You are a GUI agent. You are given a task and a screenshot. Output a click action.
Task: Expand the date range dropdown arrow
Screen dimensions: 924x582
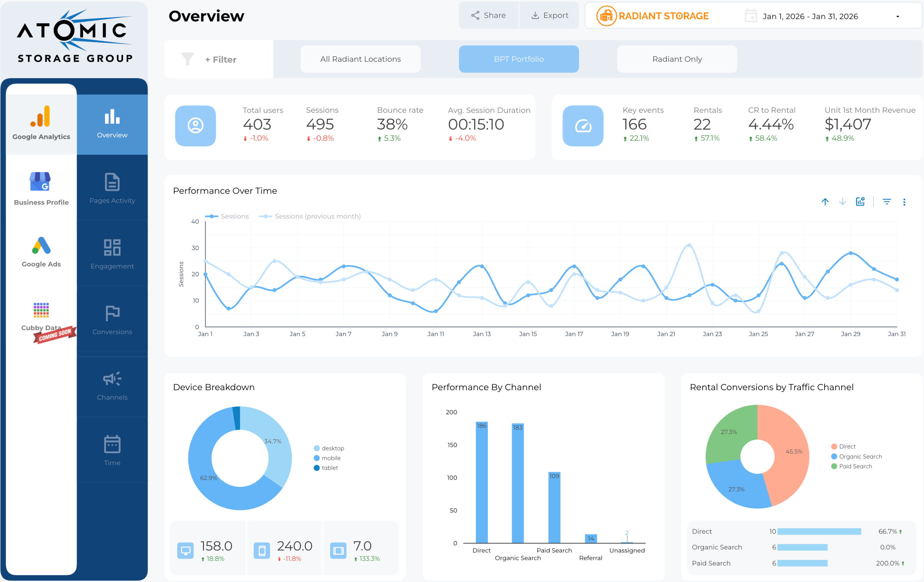pyautogui.click(x=898, y=16)
